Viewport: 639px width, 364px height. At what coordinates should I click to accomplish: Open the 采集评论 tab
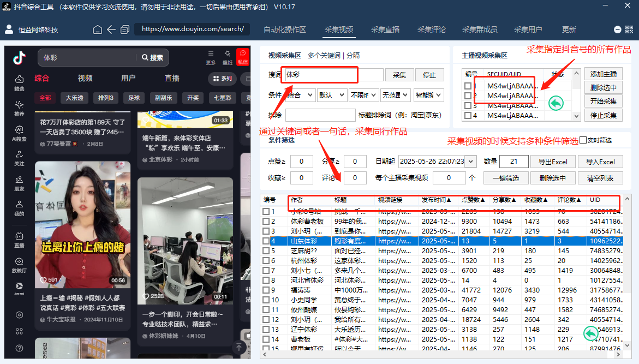point(432,30)
